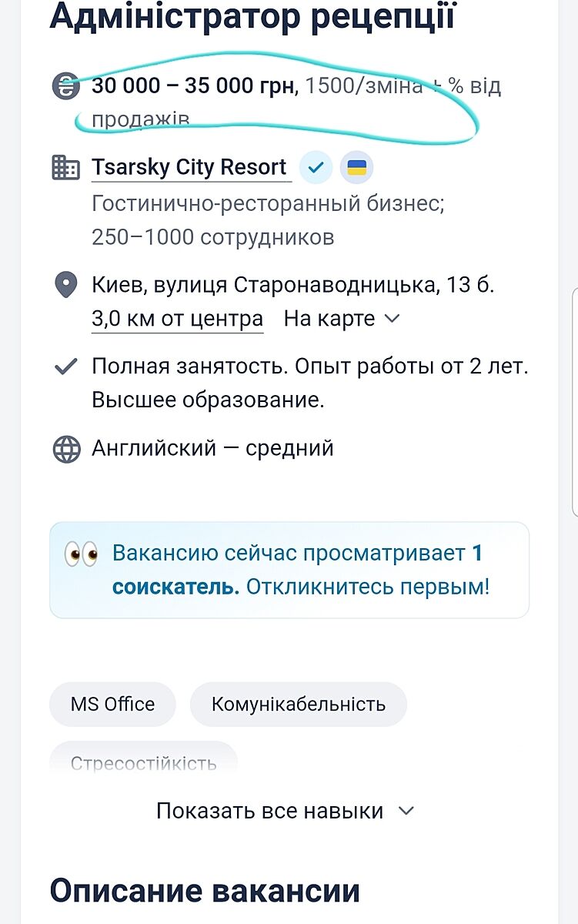Click the globe language icon

[x=66, y=449]
